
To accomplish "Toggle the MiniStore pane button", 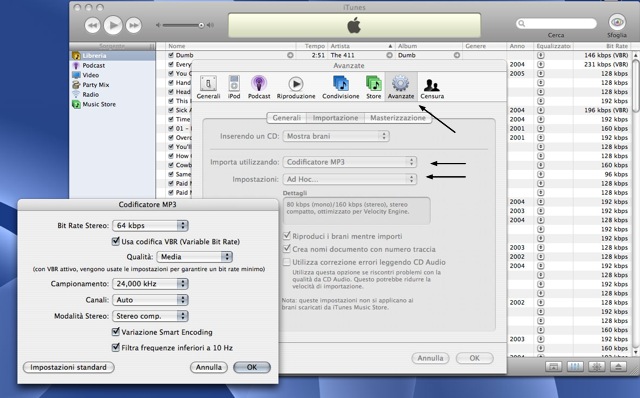I will coord(553,367).
